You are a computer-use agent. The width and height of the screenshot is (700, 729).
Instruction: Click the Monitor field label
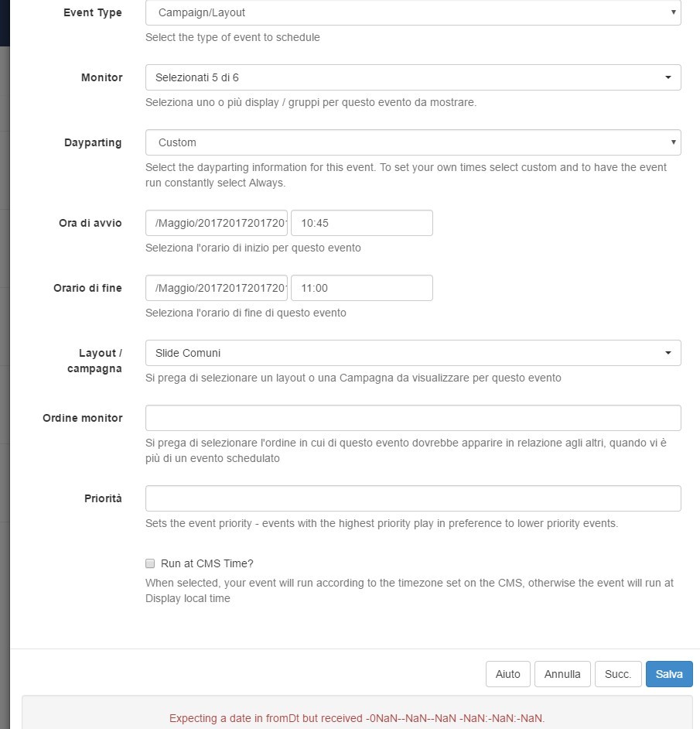[102, 77]
